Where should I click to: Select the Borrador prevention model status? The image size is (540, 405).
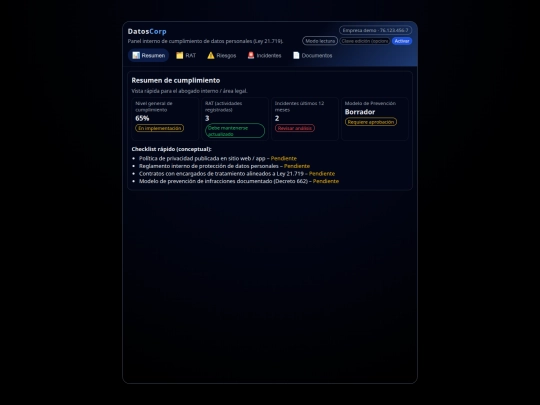[x=360, y=112]
